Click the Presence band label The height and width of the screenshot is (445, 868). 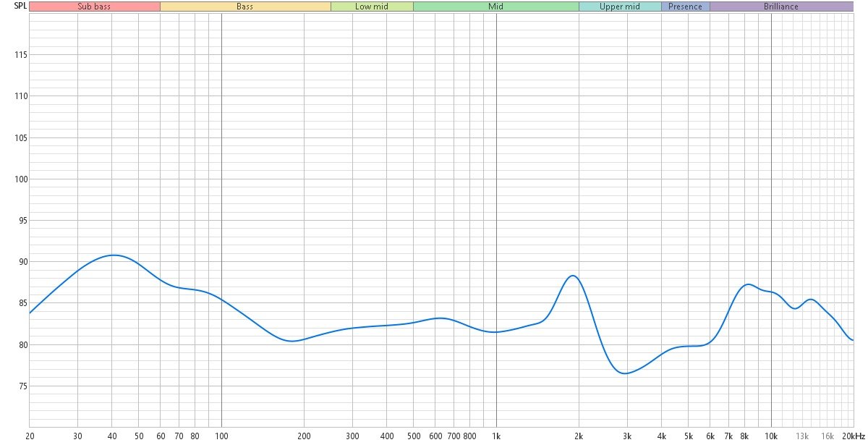(685, 7)
